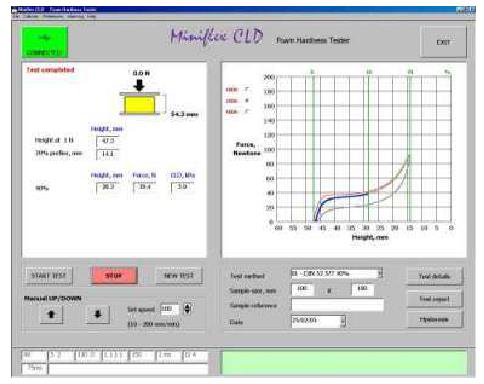Click the START TEST button

(x=48, y=276)
